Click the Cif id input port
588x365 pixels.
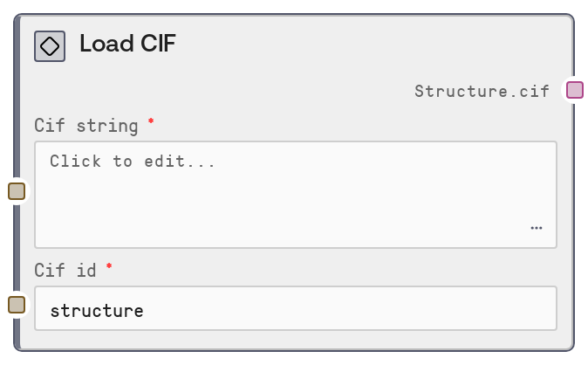pyautogui.click(x=17, y=305)
